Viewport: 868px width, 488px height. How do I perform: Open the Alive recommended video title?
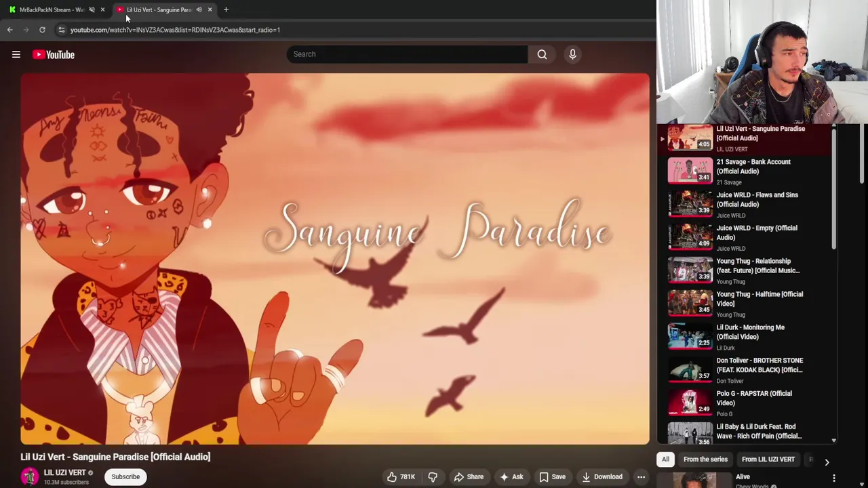tap(743, 476)
